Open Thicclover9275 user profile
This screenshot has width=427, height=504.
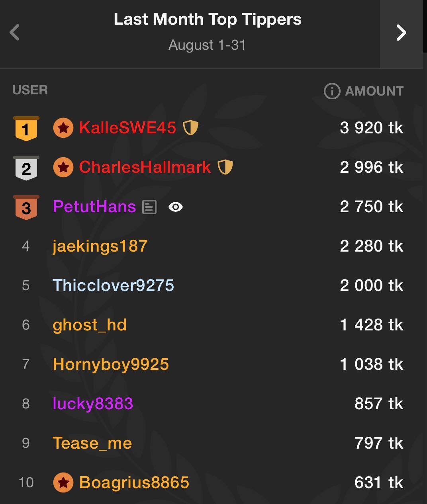113,285
